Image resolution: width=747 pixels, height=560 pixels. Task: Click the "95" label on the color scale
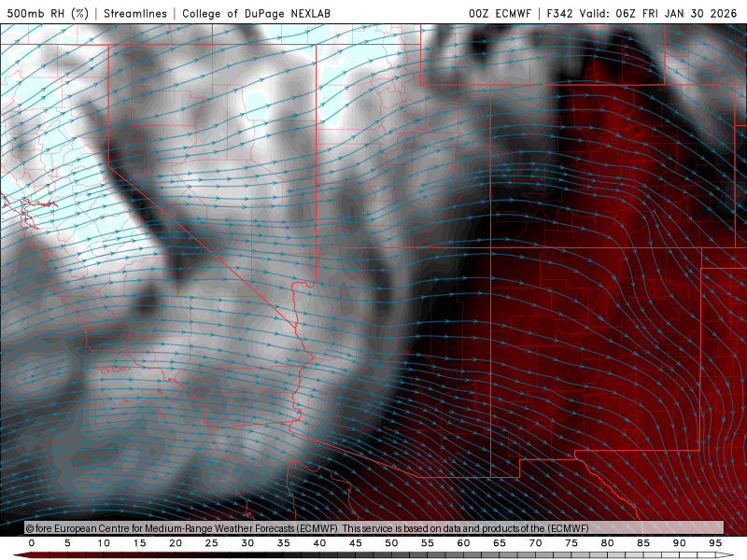tap(715, 543)
